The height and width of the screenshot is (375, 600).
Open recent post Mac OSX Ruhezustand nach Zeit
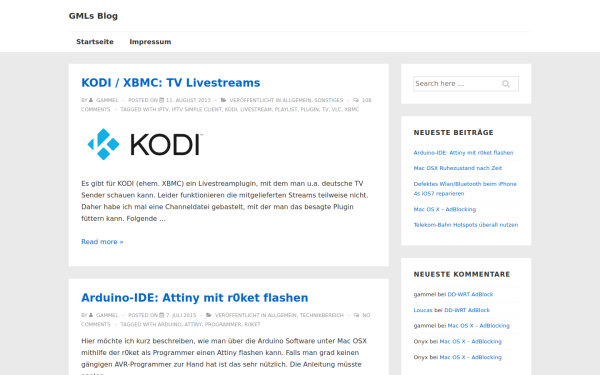(458, 168)
